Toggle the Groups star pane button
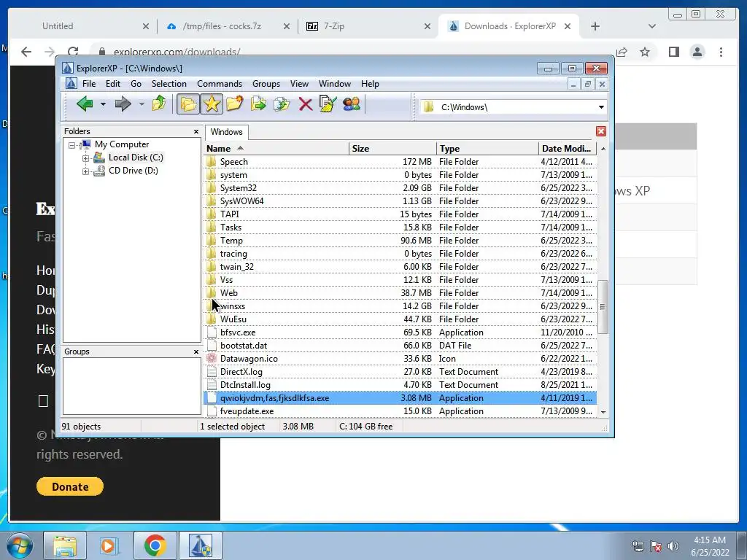Screen dimensions: 747x560 tap(212, 104)
